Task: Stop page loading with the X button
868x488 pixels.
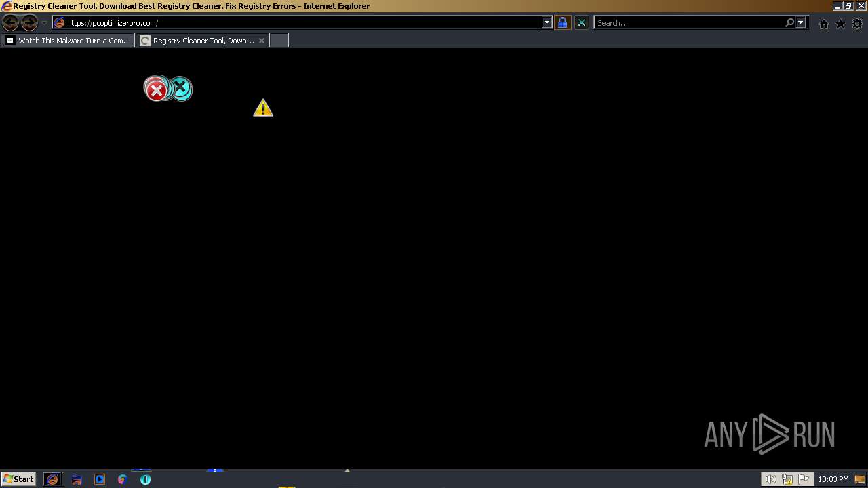Action: pyautogui.click(x=581, y=23)
